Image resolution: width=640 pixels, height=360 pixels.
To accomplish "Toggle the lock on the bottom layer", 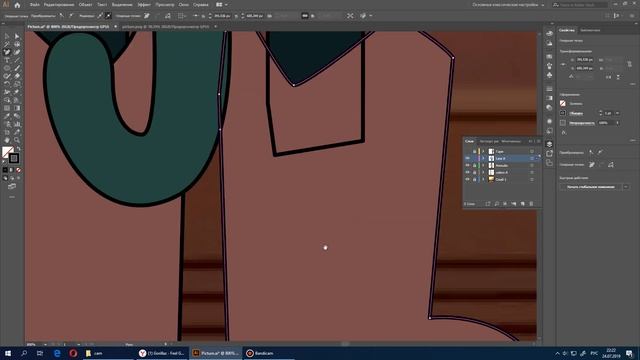I will click(x=474, y=179).
